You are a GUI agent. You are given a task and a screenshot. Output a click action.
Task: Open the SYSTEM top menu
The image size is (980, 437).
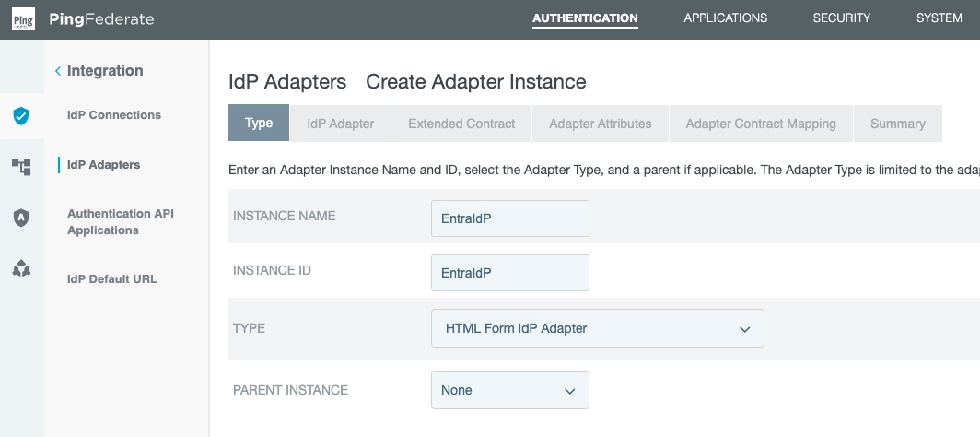pos(939,18)
